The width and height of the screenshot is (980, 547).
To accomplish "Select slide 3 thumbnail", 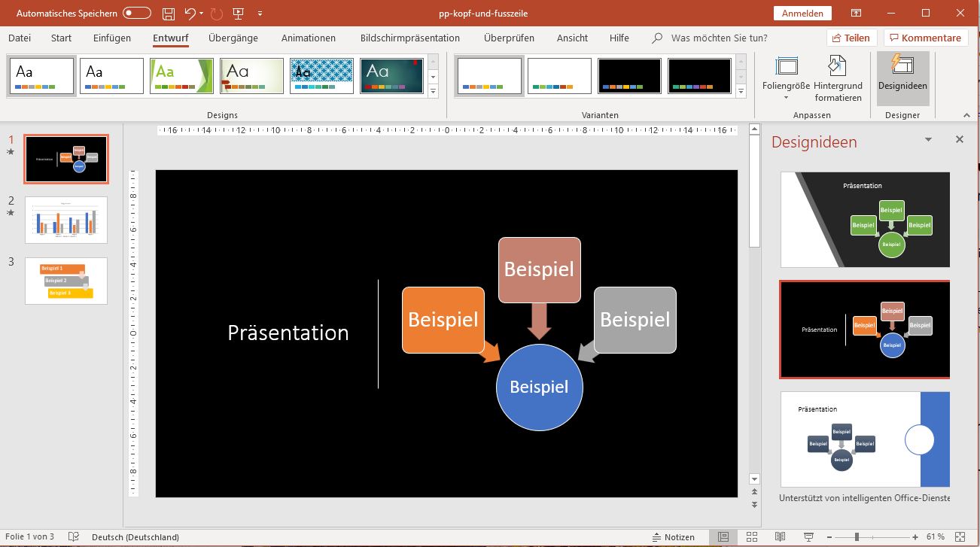I will click(x=65, y=280).
